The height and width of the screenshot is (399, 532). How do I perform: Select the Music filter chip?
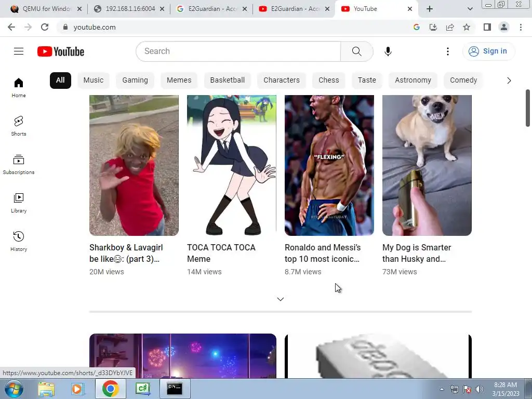click(94, 81)
